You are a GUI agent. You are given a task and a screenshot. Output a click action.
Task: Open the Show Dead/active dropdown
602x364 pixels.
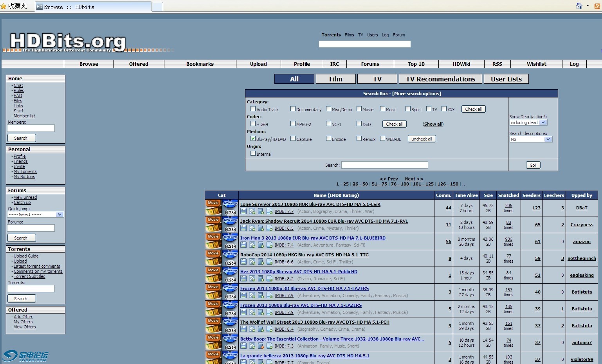[528, 123]
